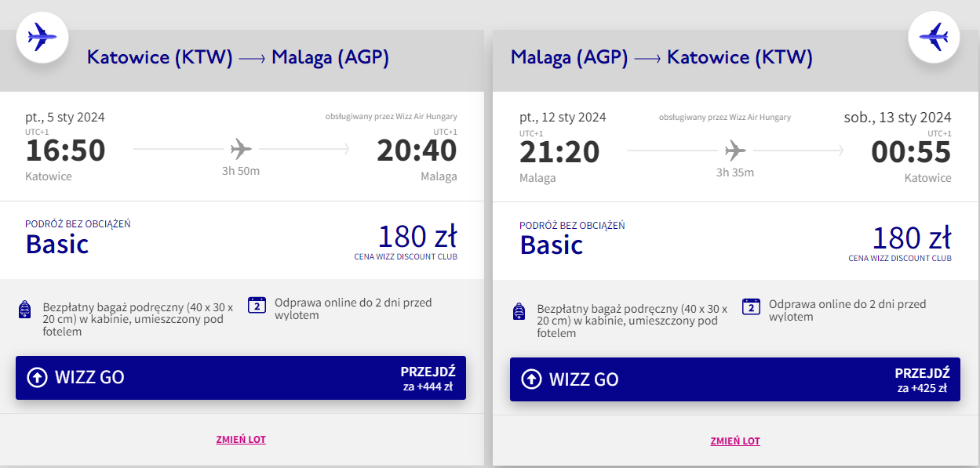Click the return flight airplane badge icon
The image size is (980, 468).
point(934,37)
